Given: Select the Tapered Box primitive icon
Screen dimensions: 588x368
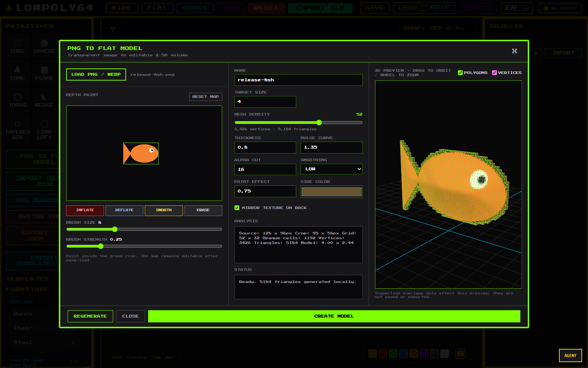Looking at the screenshot, I should (x=17, y=130).
